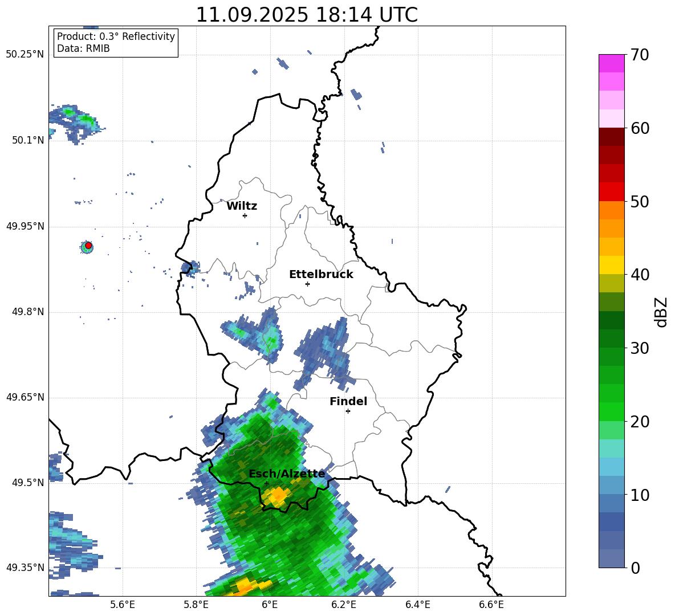This screenshot has height=616, width=675.
Task: Click the 40 dBZ colorbar tick label
Action: click(x=640, y=275)
